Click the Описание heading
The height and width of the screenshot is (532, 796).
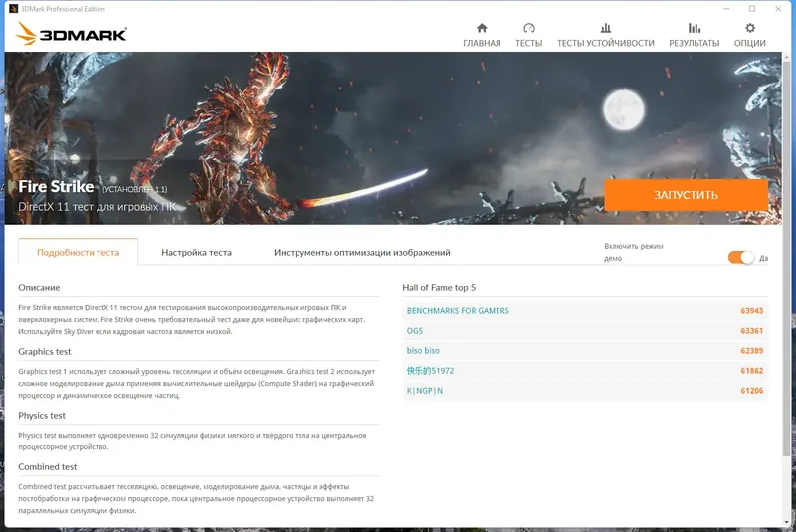[39, 288]
